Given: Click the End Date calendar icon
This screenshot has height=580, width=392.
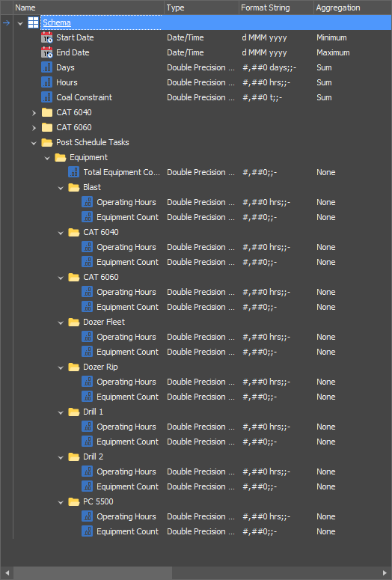Looking at the screenshot, I should 47,52.
